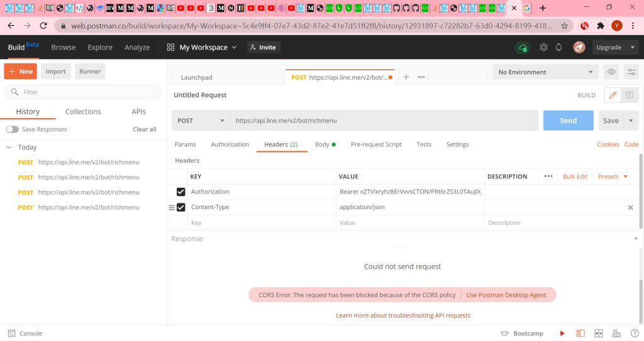Switch to the Collections tab
The width and height of the screenshot is (644, 341).
coord(83,112)
